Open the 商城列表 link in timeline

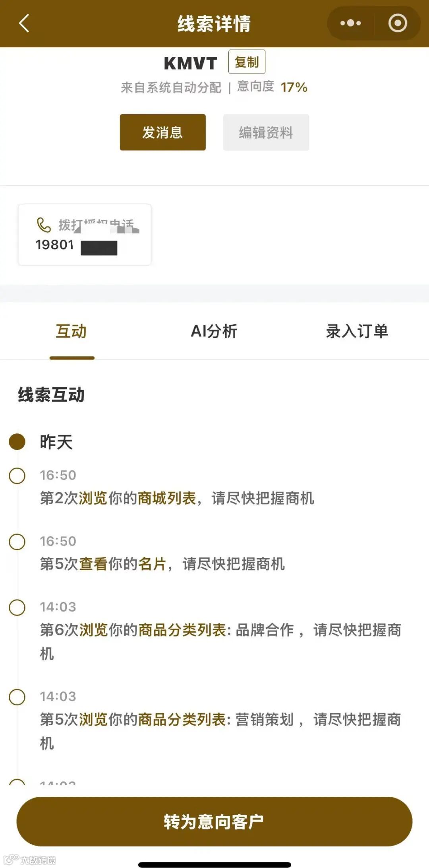point(167,498)
